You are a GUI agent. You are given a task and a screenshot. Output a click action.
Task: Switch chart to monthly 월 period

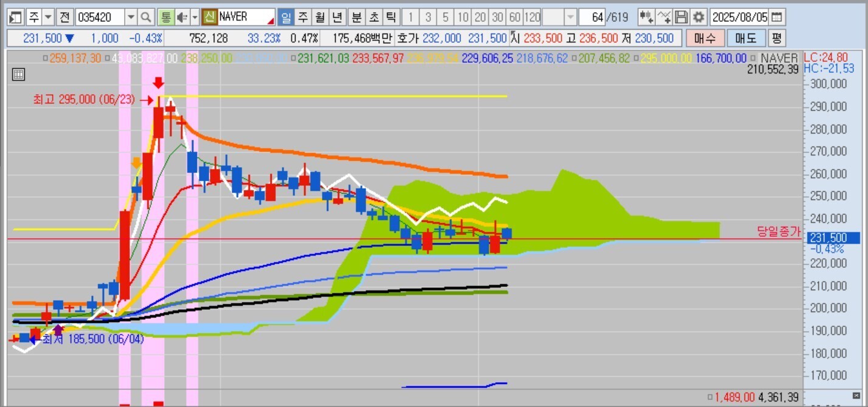pos(320,17)
